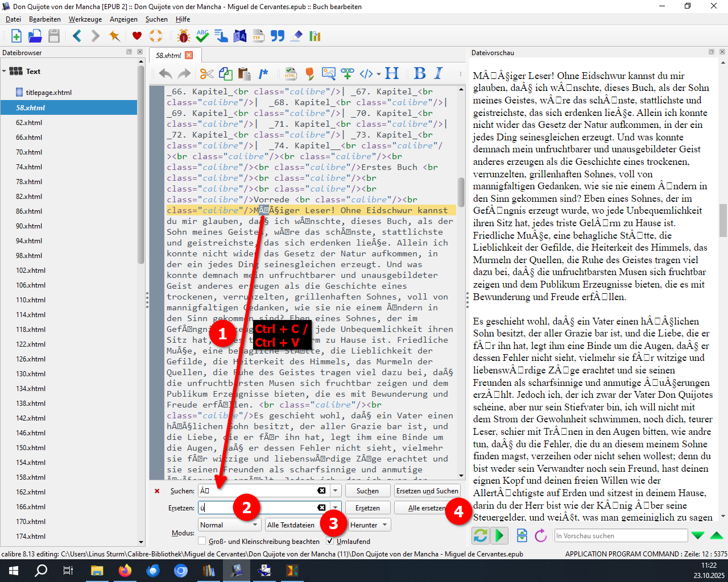Screen dimensions: 728x582
Task: Open the search mode 'Normal' dropdown
Action: click(229, 525)
